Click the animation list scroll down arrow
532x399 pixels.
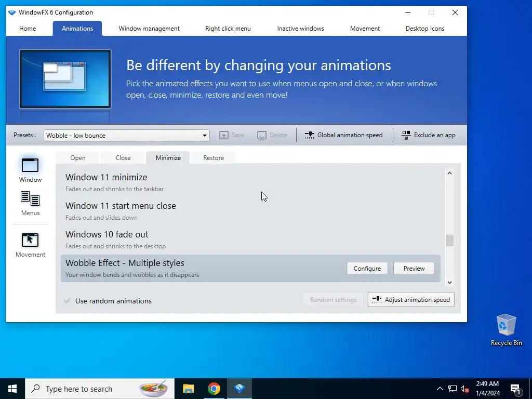tap(449, 282)
